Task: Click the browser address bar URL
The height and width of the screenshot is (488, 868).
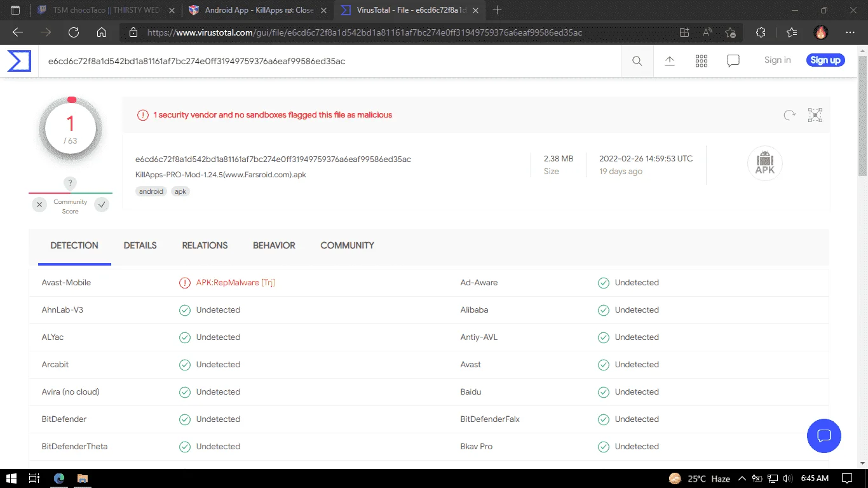Action: coord(365,32)
